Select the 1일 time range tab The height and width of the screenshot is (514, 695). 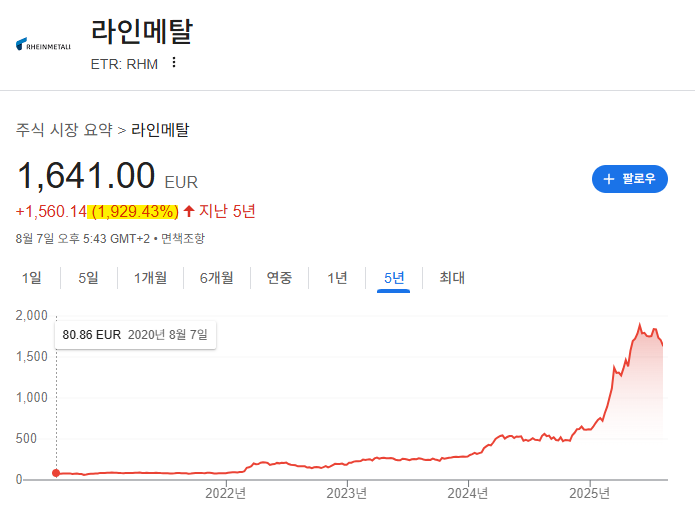(x=31, y=278)
